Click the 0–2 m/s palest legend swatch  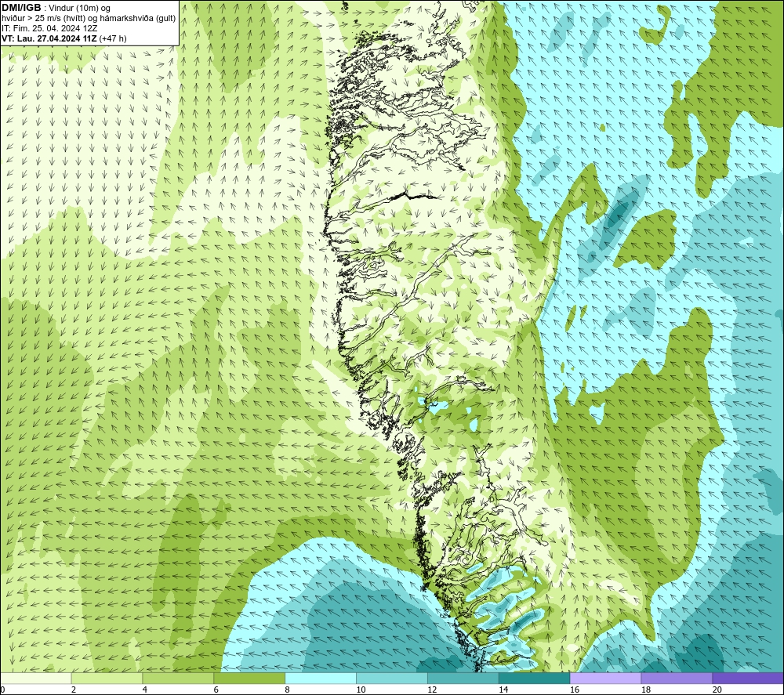pos(35,679)
